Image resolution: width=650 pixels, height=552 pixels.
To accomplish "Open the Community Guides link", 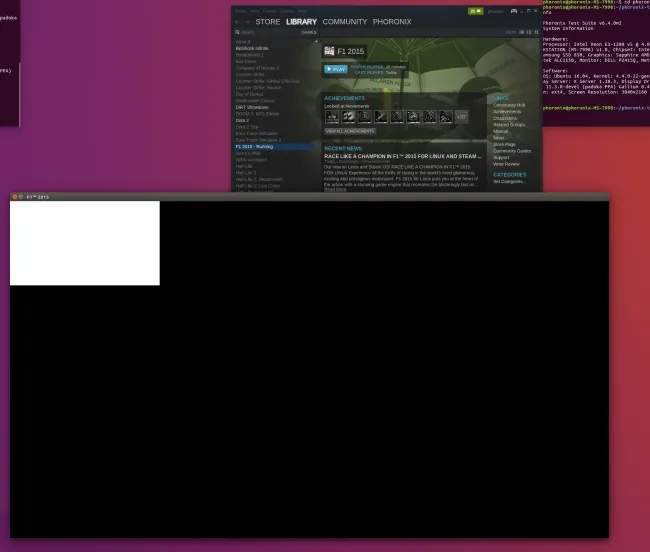I will pos(512,151).
